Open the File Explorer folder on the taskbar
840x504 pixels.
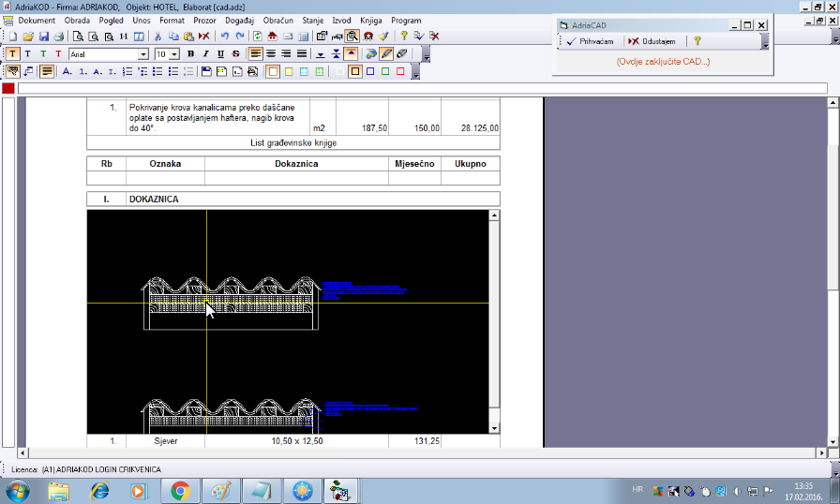[x=58, y=491]
